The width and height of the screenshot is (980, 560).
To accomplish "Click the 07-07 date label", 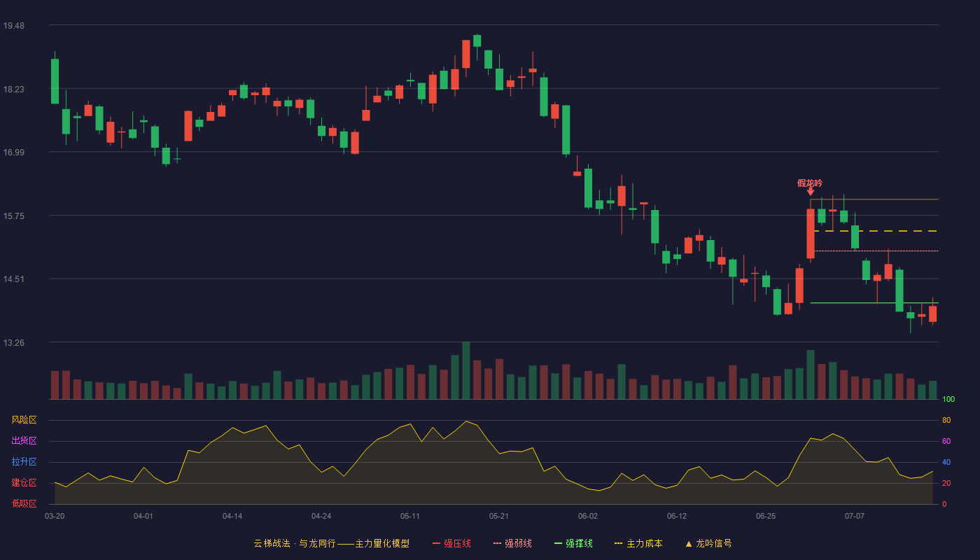I will (x=855, y=516).
